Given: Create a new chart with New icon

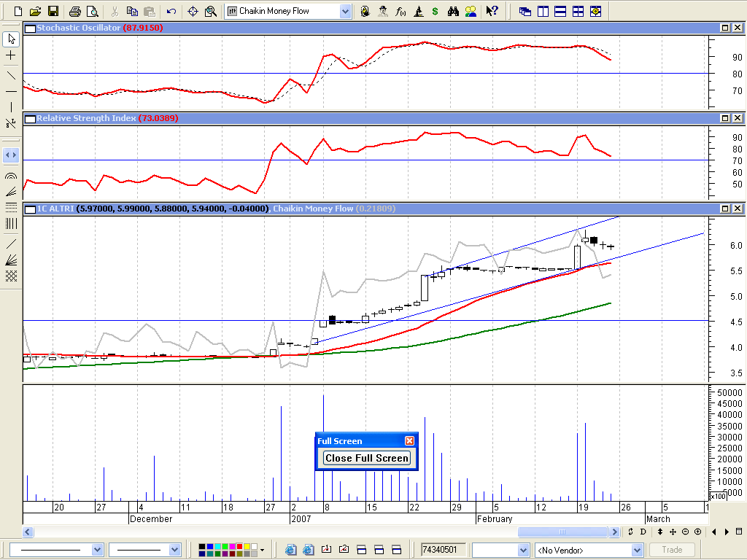Looking at the screenshot, I should click(x=18, y=11).
